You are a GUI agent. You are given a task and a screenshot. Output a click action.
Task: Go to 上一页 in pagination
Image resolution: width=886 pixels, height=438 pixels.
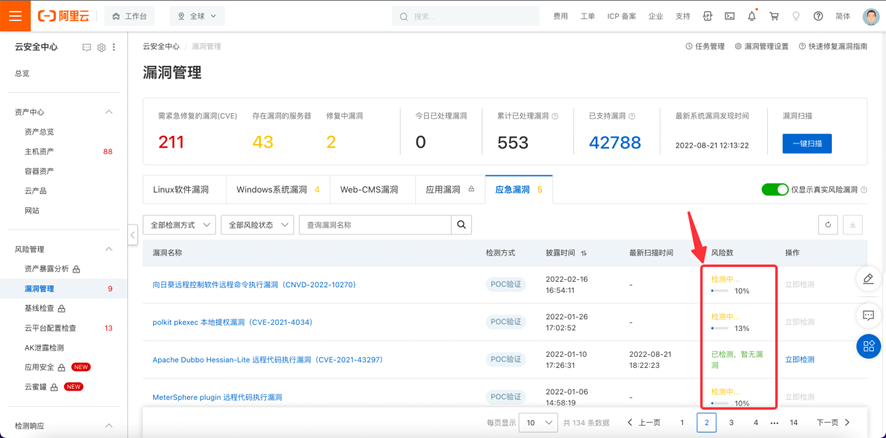(x=644, y=422)
